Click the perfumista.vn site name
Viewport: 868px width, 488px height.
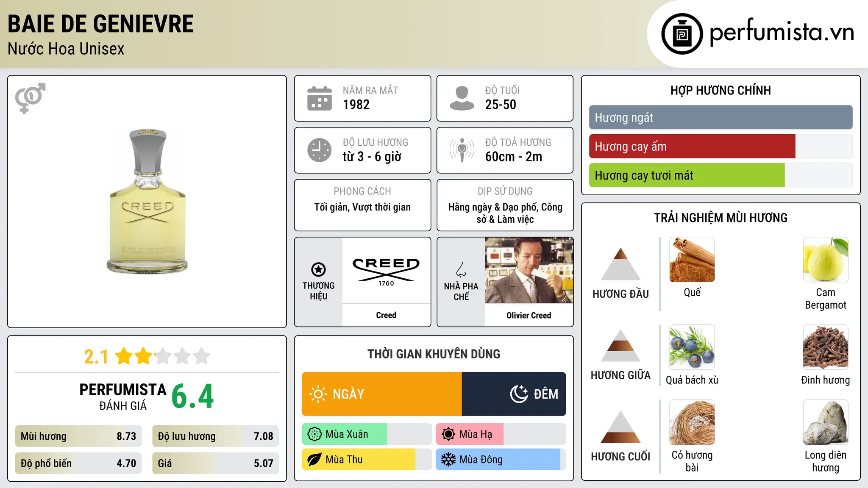[x=782, y=33]
